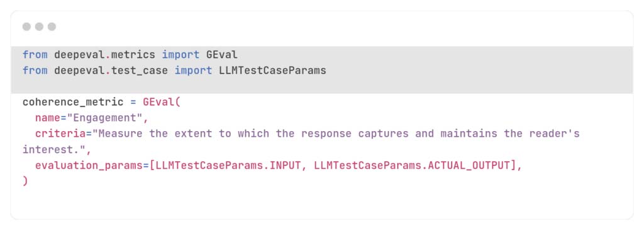Click the word 'response' in criteria string
Viewport: 644px width, 230px height.
click(x=326, y=134)
